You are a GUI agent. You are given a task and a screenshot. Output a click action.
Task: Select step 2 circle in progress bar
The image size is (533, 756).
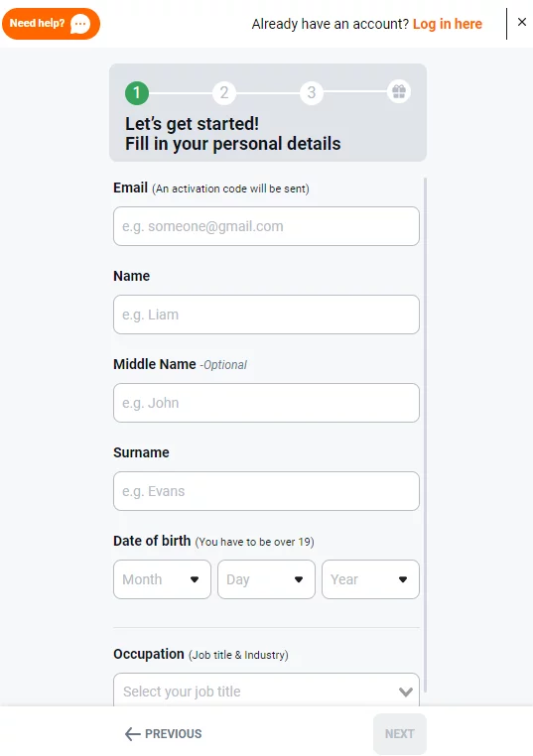(x=224, y=92)
